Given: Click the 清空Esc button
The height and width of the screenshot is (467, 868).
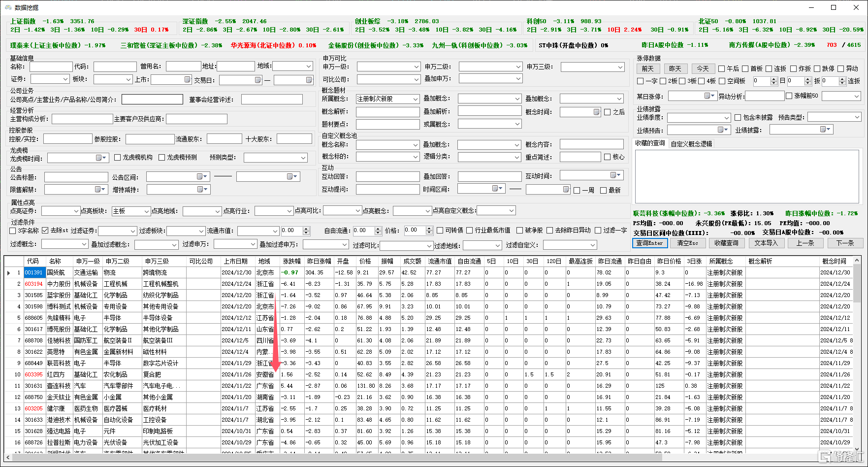Looking at the screenshot, I should tap(687, 243).
